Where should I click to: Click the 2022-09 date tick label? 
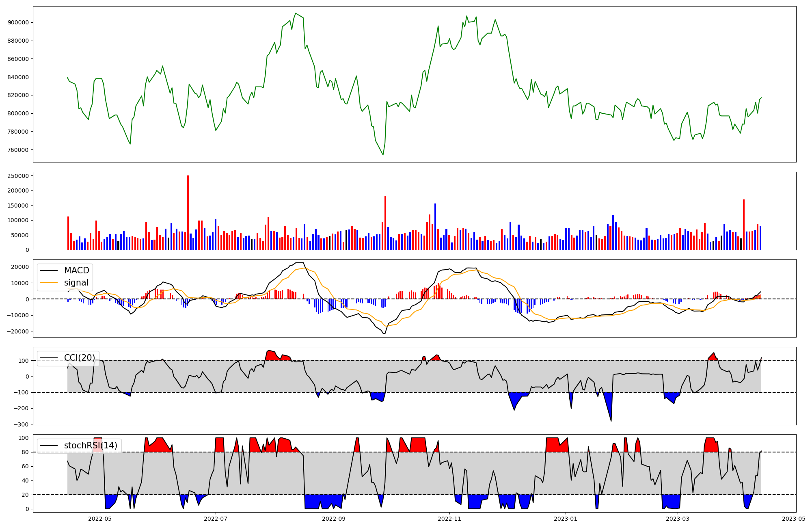(x=334, y=518)
